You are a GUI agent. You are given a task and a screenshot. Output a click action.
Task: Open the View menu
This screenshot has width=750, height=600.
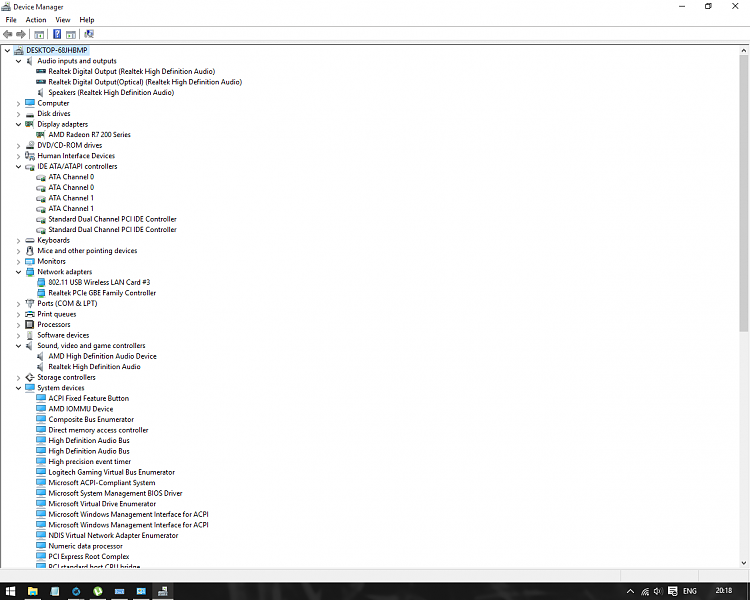(63, 20)
